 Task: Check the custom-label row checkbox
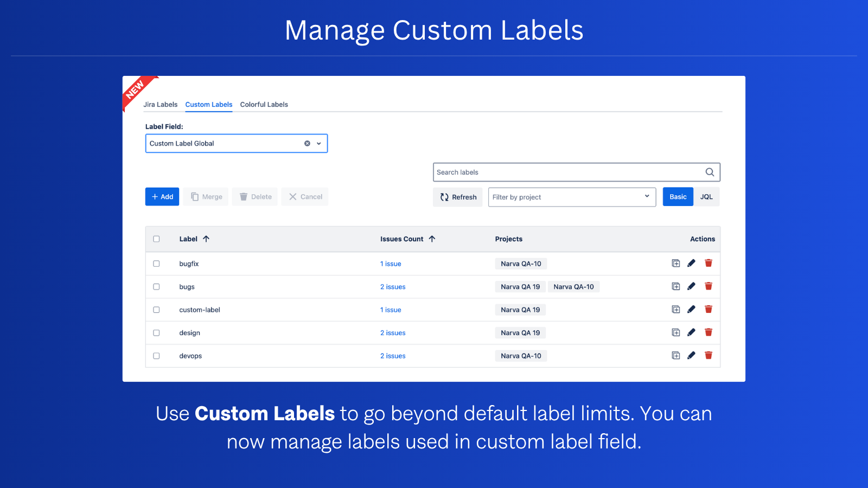(156, 310)
